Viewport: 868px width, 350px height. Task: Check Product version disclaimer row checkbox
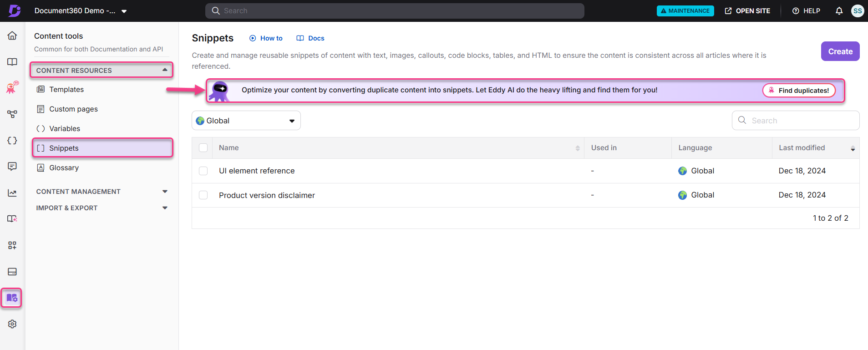coord(203,195)
